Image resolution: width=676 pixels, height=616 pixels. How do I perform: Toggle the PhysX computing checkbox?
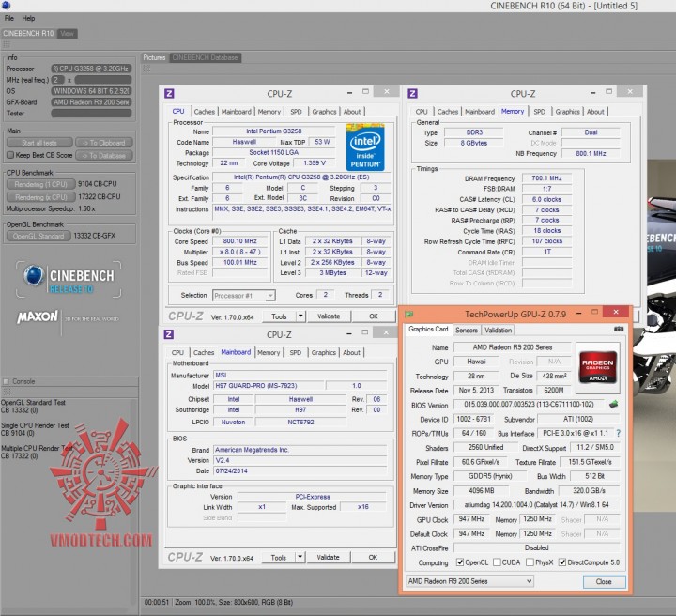[530, 562]
